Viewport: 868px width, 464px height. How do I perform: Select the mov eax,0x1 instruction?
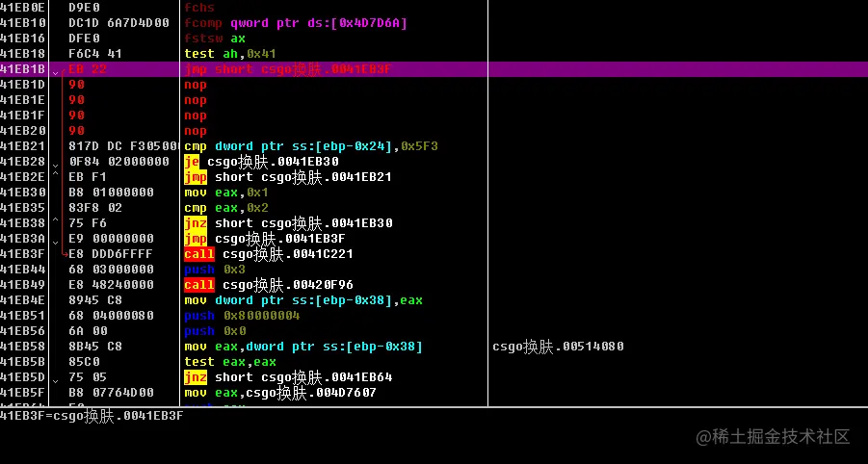[225, 193]
